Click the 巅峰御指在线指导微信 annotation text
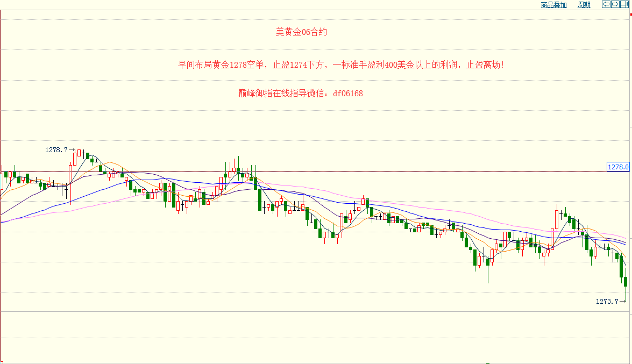 click(300, 94)
